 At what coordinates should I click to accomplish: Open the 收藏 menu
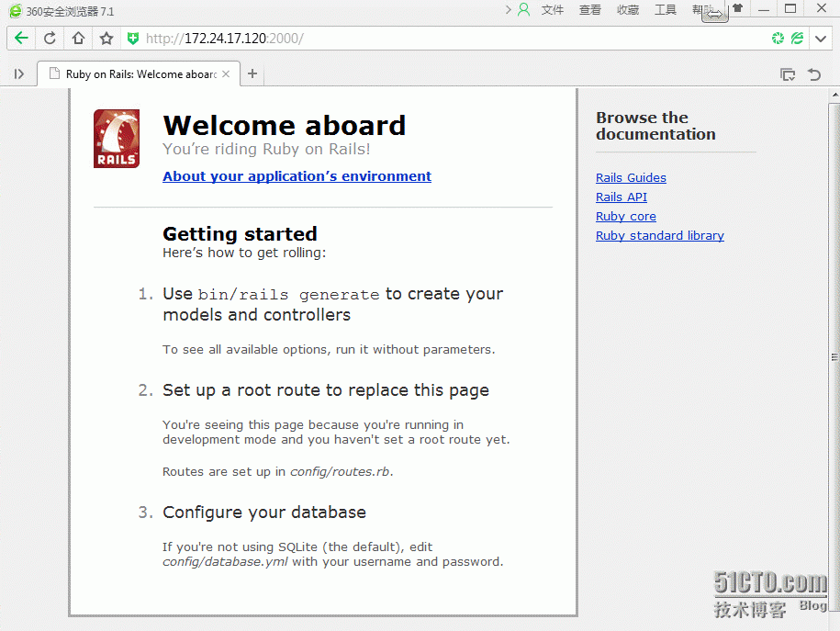(627, 10)
